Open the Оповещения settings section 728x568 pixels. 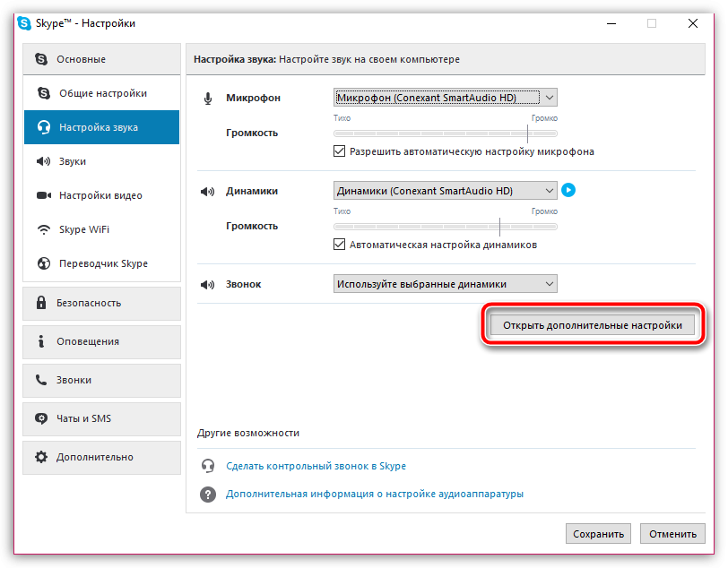click(x=88, y=341)
